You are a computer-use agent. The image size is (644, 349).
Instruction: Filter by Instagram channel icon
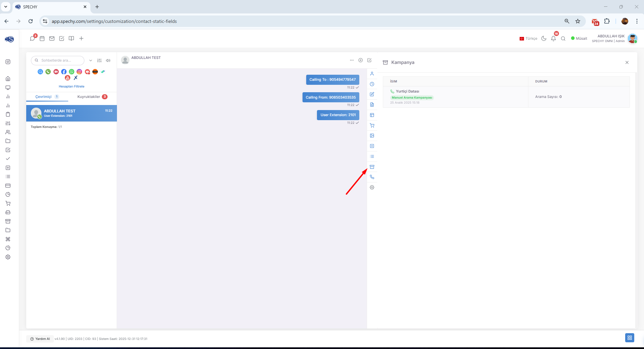pyautogui.click(x=79, y=72)
